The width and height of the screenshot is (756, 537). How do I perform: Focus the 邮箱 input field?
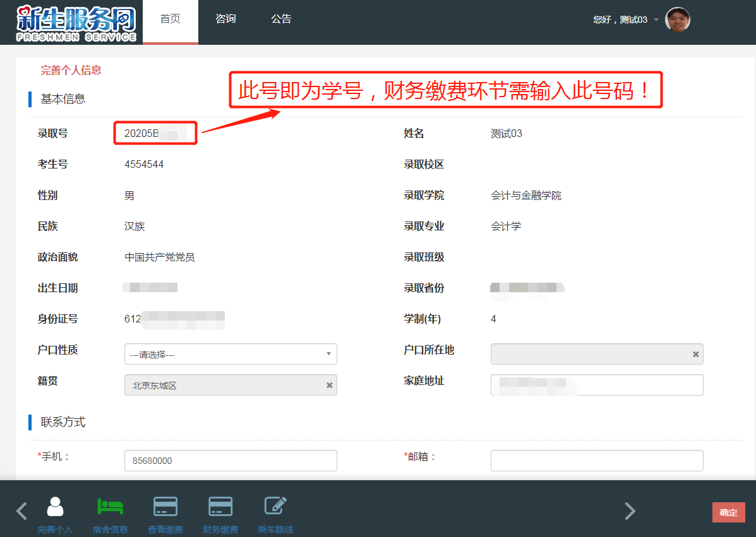click(597, 461)
